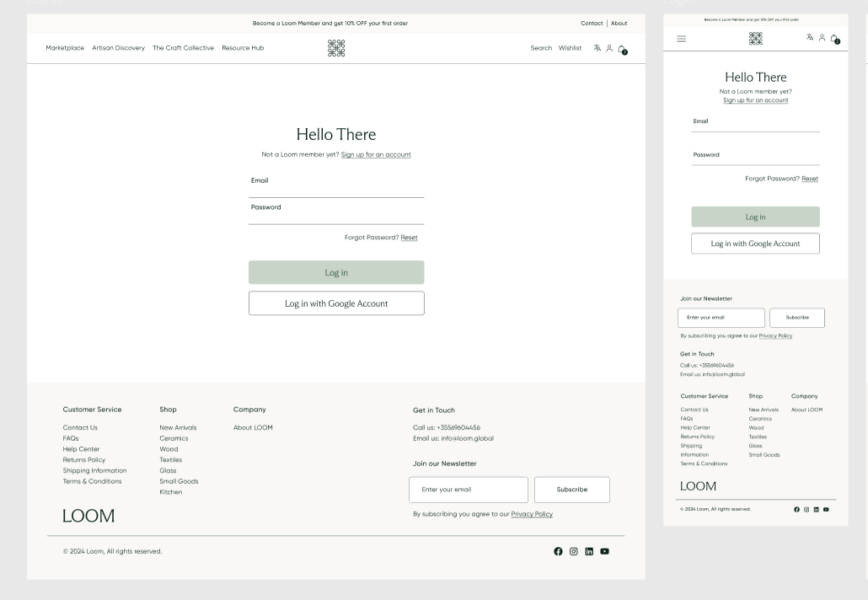The image size is (868, 600).
Task: Open the shopping bag icon showing 2 items
Action: coord(622,49)
